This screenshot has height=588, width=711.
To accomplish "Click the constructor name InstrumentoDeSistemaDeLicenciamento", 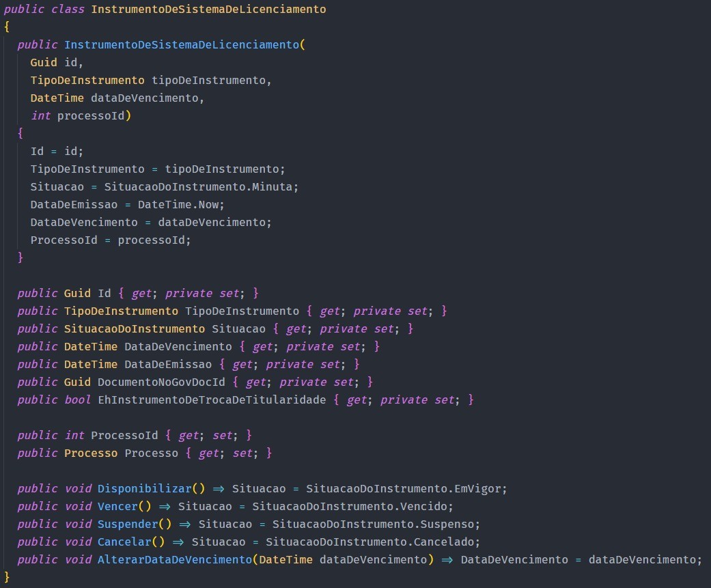I will tap(182, 44).
